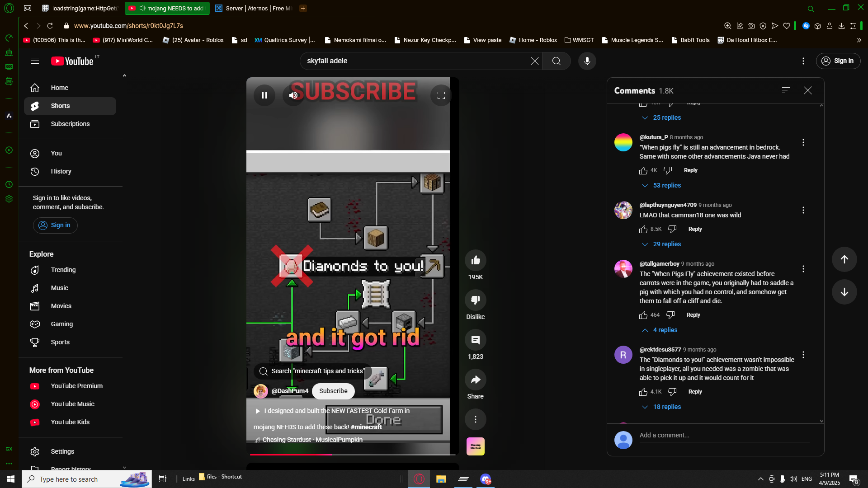This screenshot has height=488, width=868.
Task: Open Trending in Explore section
Action: click(x=70, y=270)
